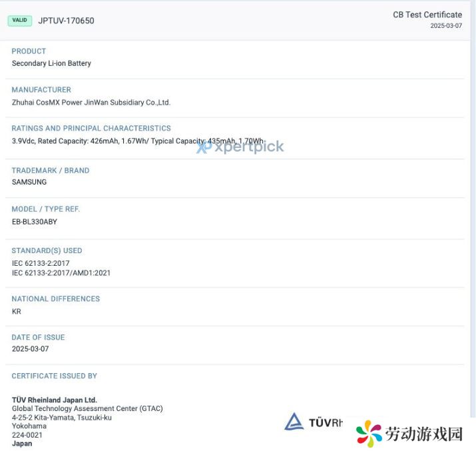
Task: Select postal code 224-0021
Action: click(27, 435)
